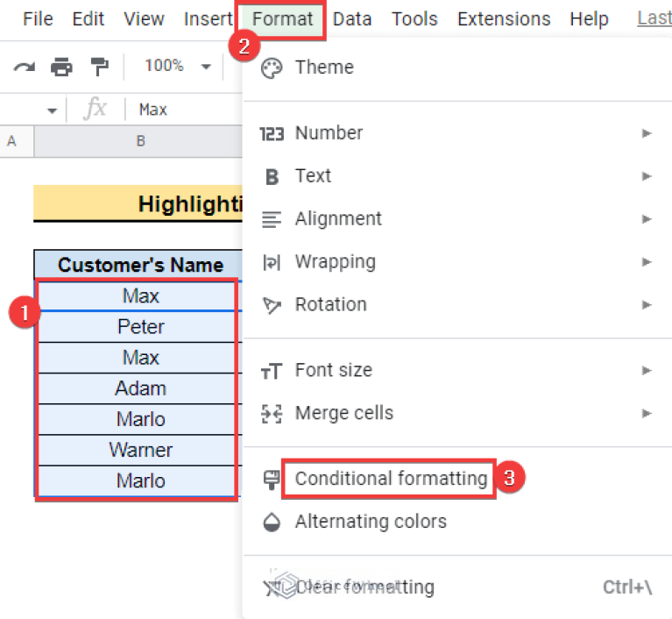Click the Alternating colors droplet icon
Viewport: 672px width, 619px height.
click(x=272, y=522)
